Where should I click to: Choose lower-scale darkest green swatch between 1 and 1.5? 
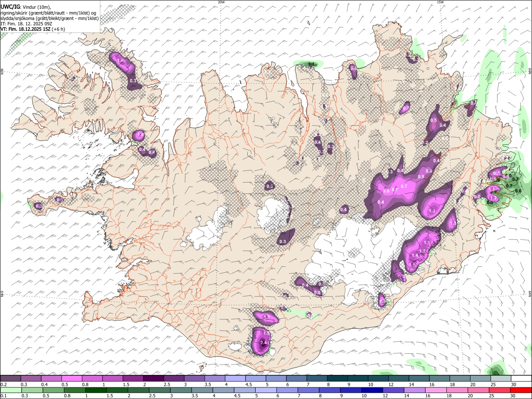(96, 390)
